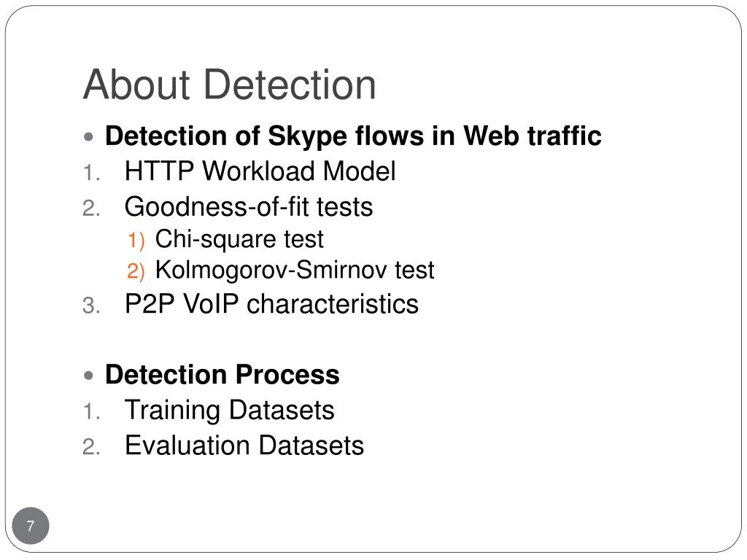Select the Evaluation Datasets item
Screen dimensions: 747x560
click(244, 446)
